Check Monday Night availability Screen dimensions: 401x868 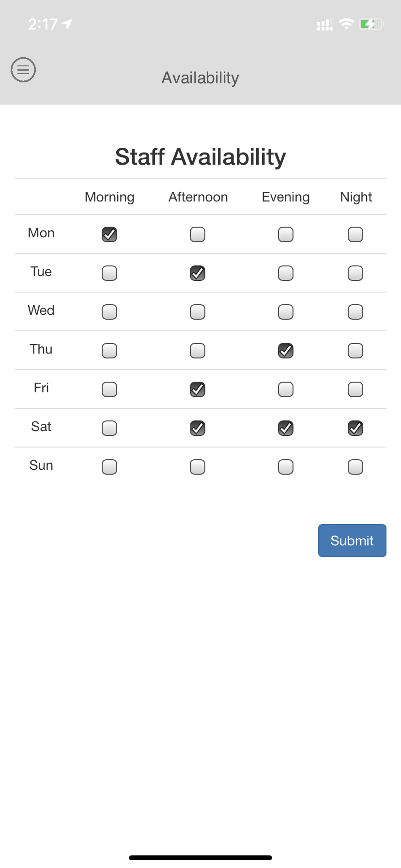(x=355, y=234)
